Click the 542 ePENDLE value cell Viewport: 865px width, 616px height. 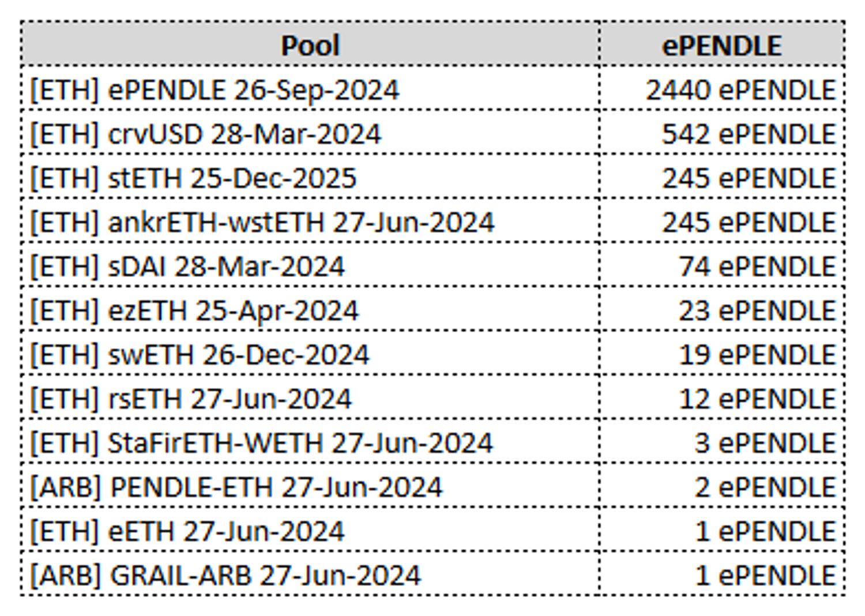[x=749, y=134]
